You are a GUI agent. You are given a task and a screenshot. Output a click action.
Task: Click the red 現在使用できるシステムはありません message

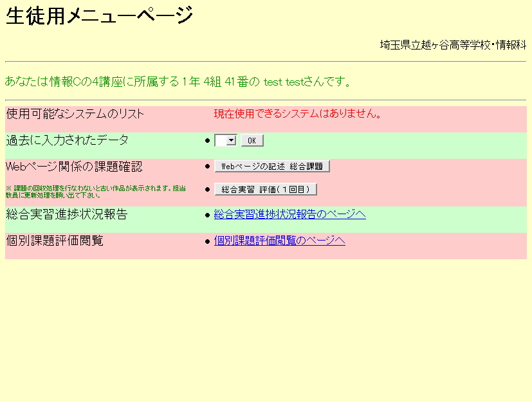(298, 114)
